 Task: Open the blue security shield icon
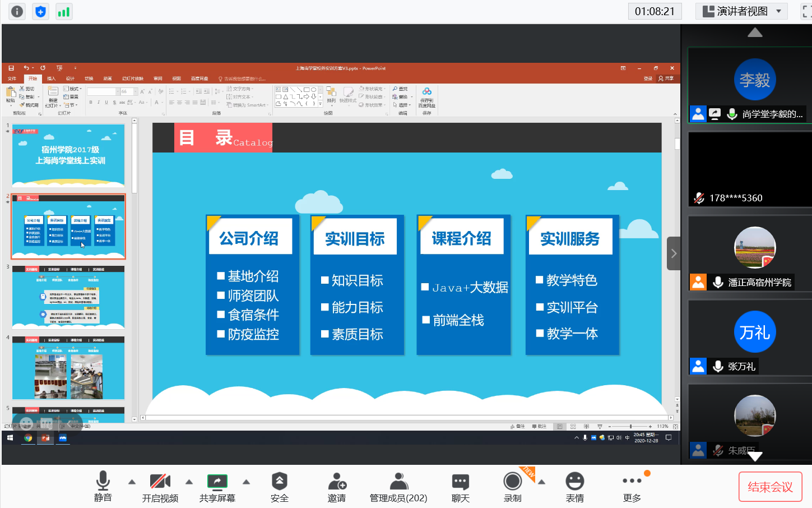[x=40, y=11]
